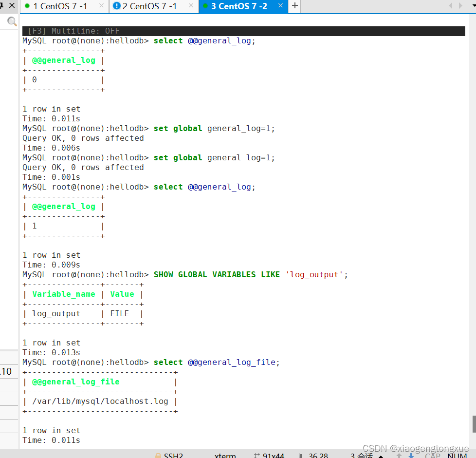
Task: Expand the sessions count arrow in status bar
Action: click(381, 456)
